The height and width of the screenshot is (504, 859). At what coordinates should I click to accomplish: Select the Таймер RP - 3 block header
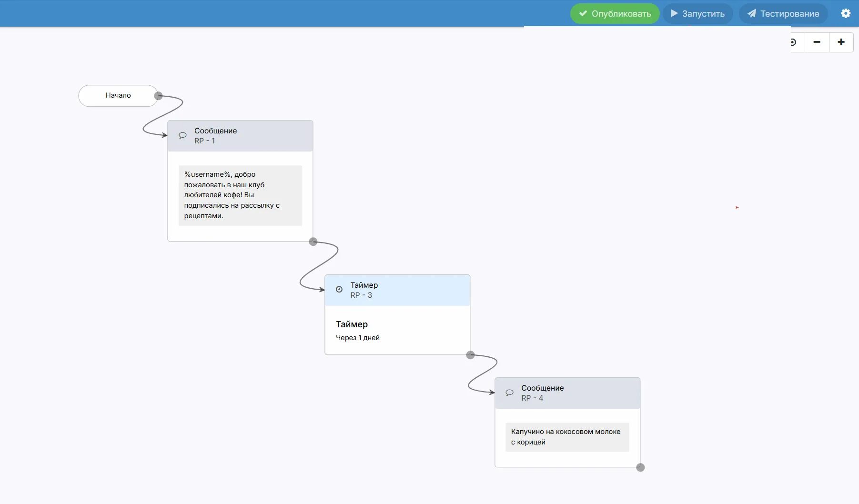(x=397, y=290)
